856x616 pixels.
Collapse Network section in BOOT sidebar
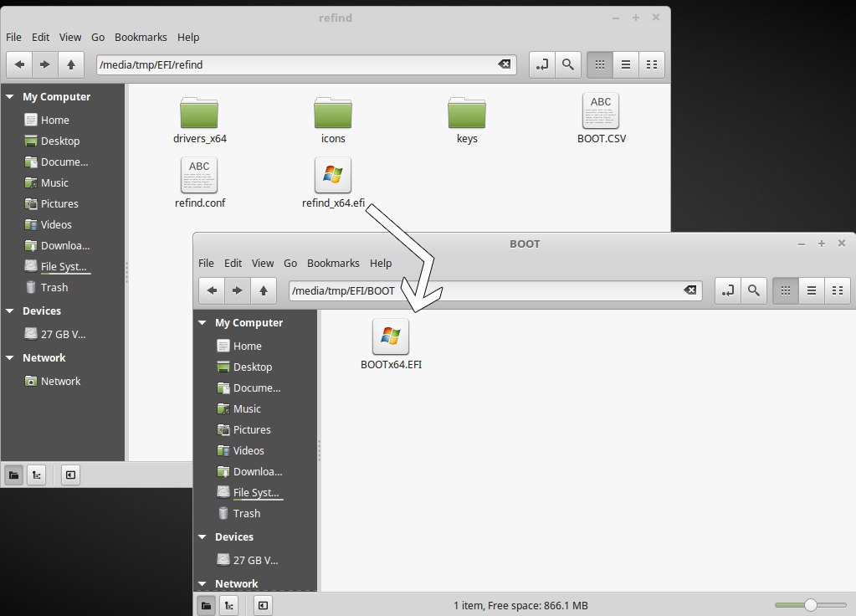click(x=202, y=584)
